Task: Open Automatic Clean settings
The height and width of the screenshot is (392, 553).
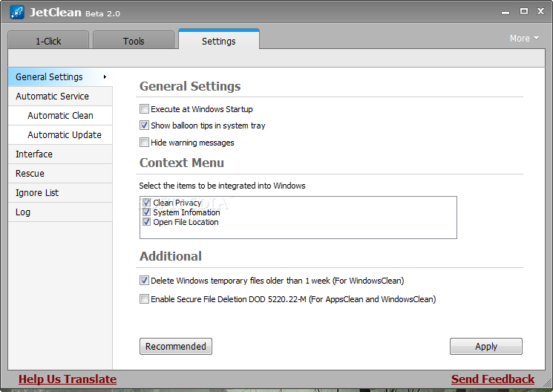Action: pyautogui.click(x=60, y=116)
